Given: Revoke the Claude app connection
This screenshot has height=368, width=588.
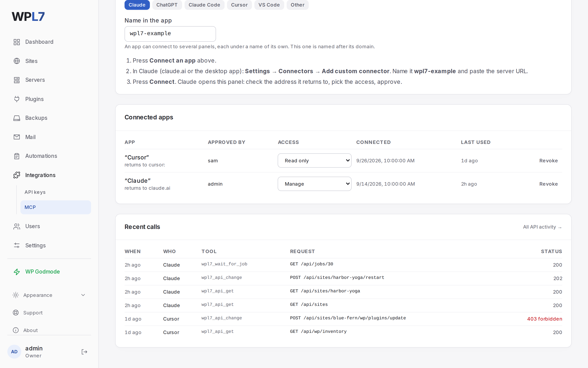Looking at the screenshot, I should pyautogui.click(x=548, y=184).
